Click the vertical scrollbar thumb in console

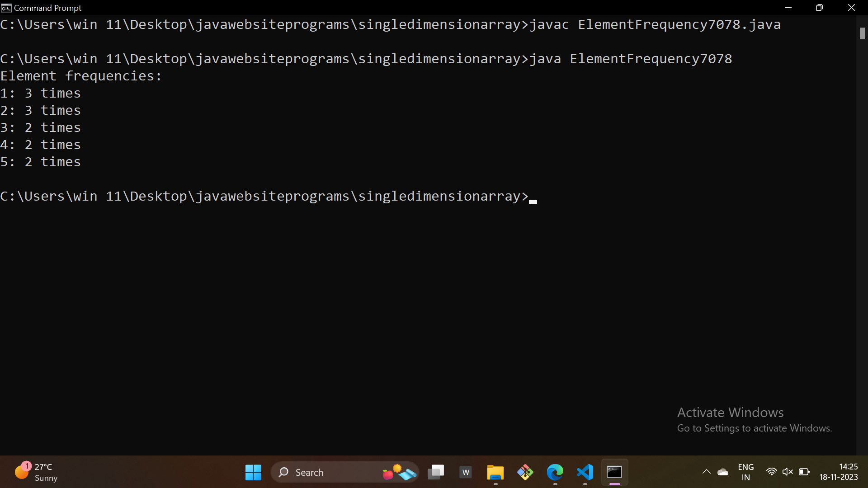[862, 33]
